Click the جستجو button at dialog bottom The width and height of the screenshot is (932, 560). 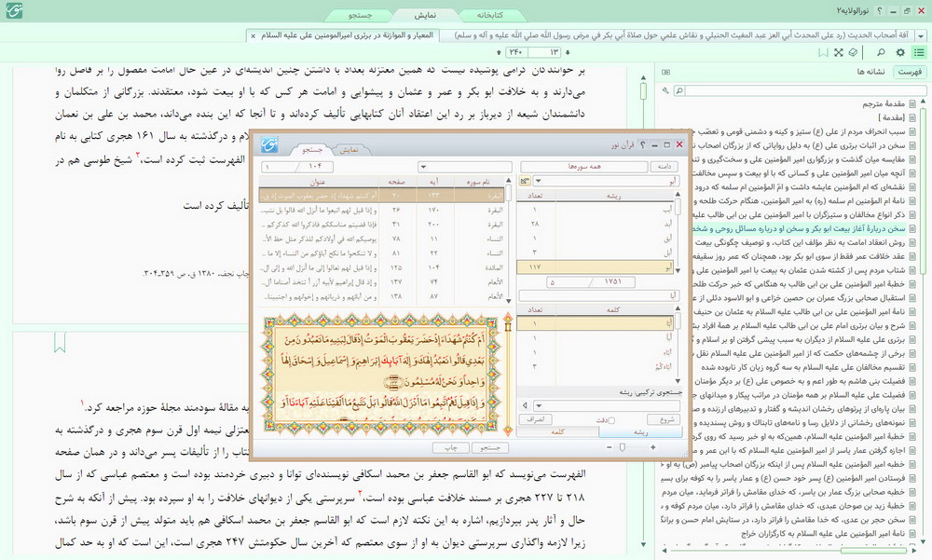pos(489,447)
